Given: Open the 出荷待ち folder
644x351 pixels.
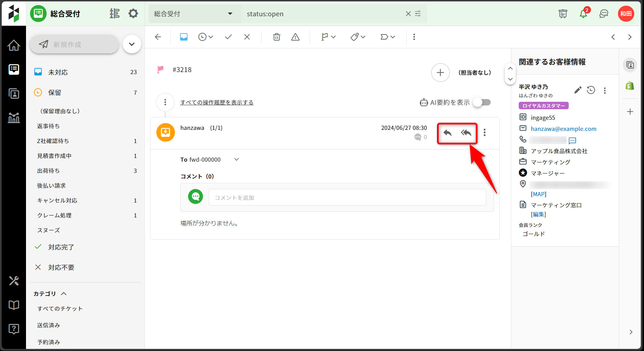Looking at the screenshot, I should click(x=49, y=171).
